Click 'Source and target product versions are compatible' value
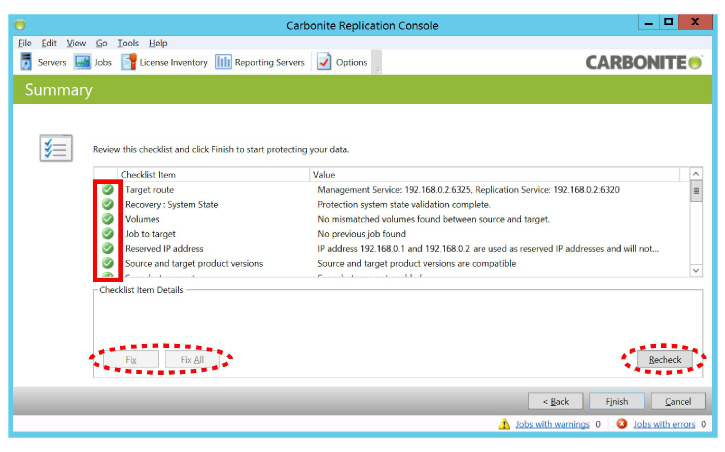 [417, 263]
